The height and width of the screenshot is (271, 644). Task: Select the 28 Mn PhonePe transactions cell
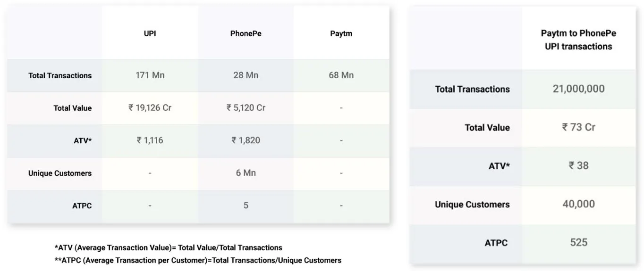pos(246,75)
